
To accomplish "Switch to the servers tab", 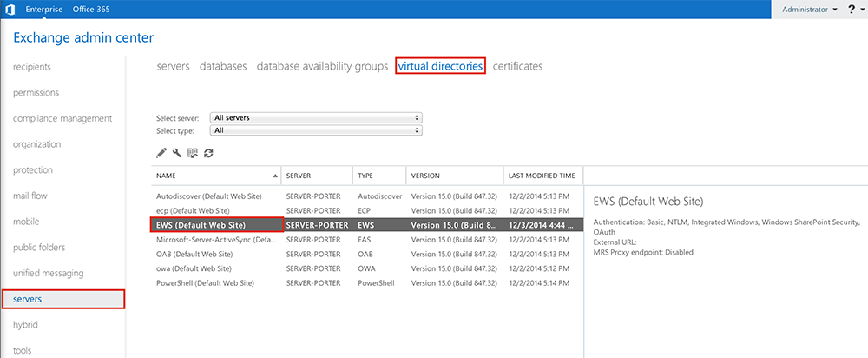I will tap(174, 66).
